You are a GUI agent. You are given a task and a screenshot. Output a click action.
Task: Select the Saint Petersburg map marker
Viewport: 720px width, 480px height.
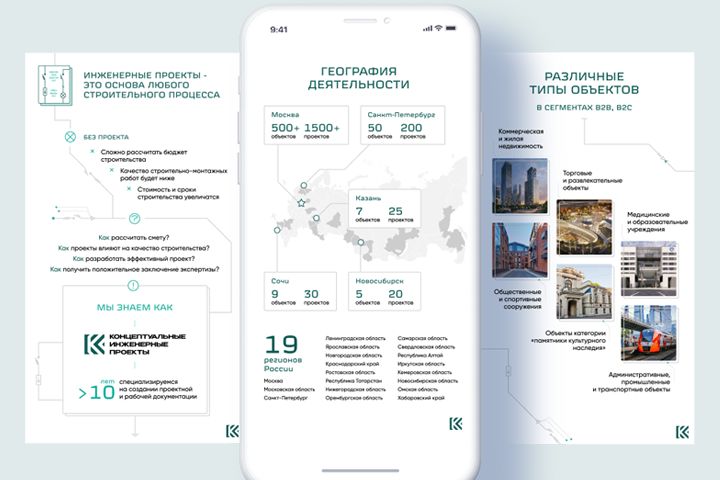point(304,186)
